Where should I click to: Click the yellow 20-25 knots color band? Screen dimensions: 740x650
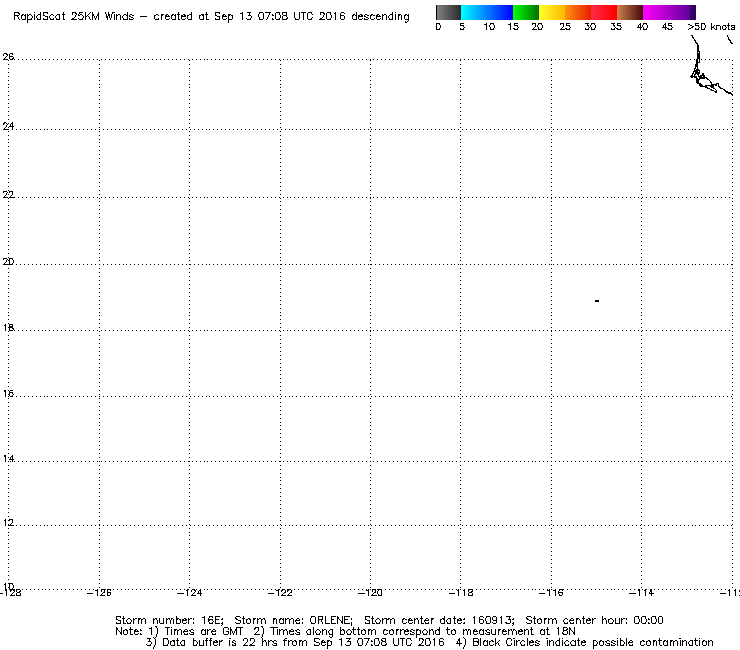click(x=552, y=12)
